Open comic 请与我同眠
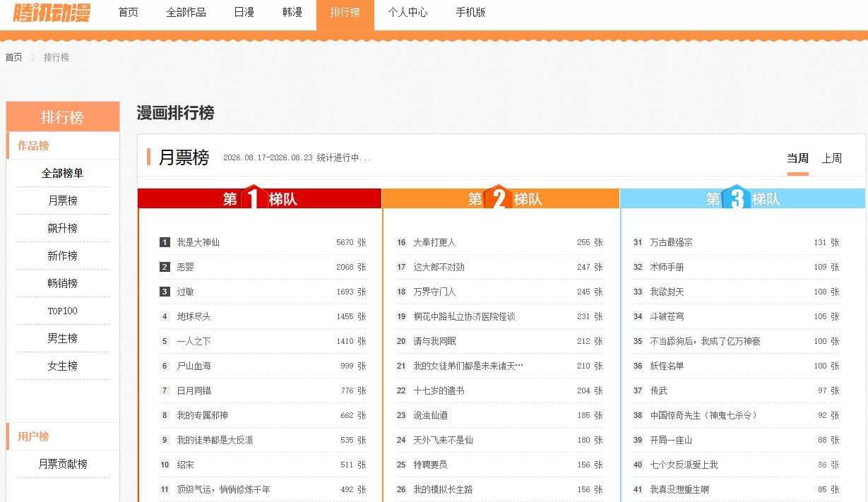Image resolution: width=868 pixels, height=502 pixels. (x=435, y=341)
